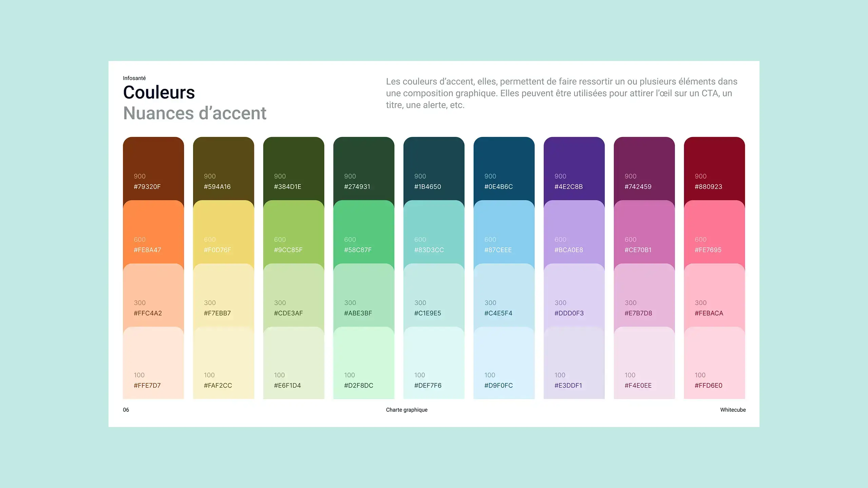Select the #9CC85F lime green swatch

coord(294,232)
